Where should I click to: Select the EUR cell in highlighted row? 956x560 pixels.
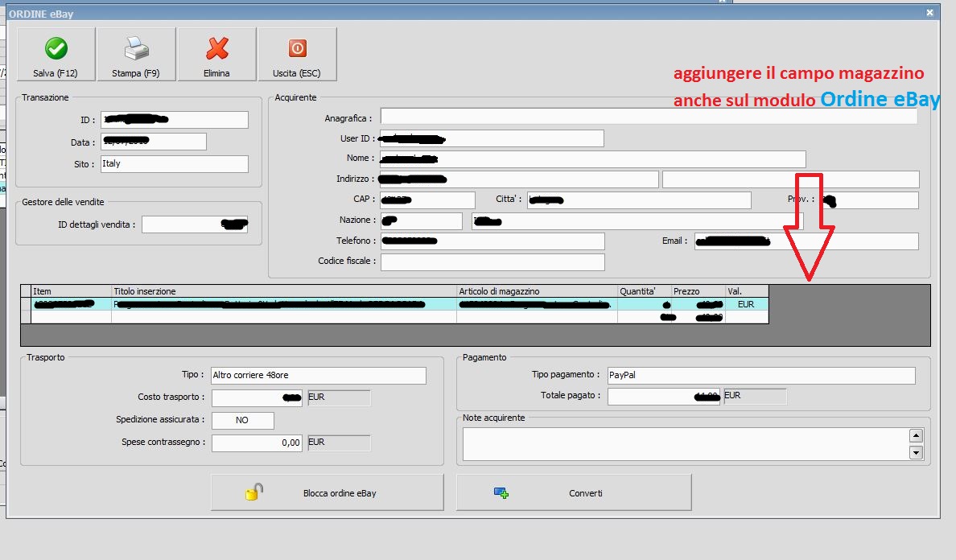[746, 304]
